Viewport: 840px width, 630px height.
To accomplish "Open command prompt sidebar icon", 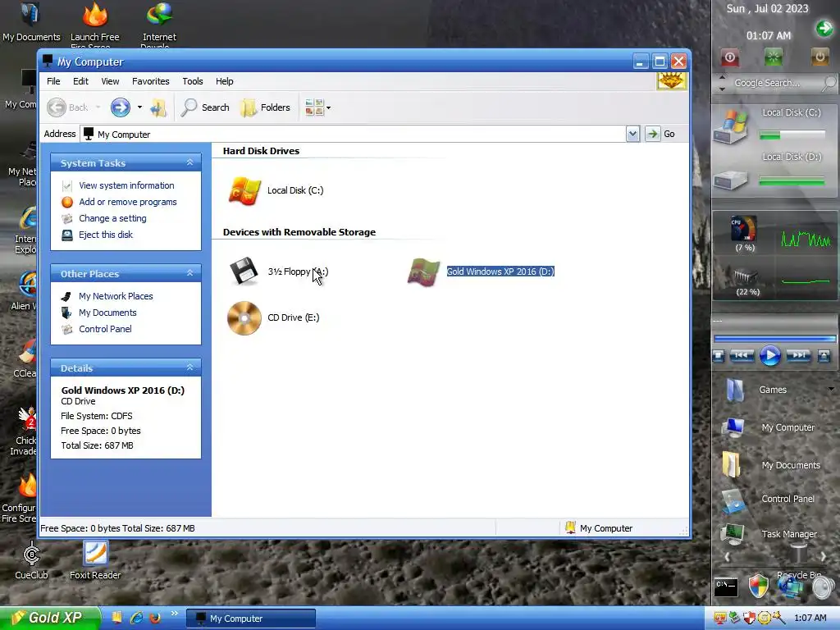I will point(726,587).
